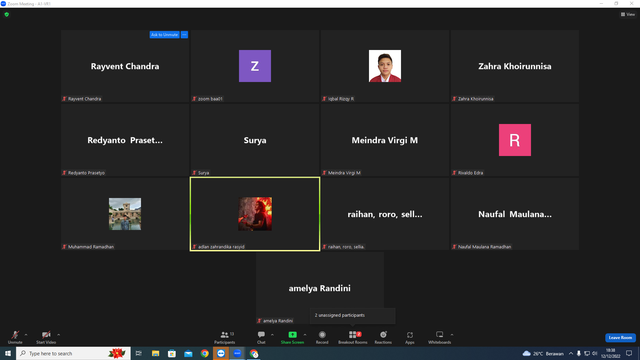Open the second Chrome icon on the taskbar
This screenshot has height=360, width=640.
[254, 353]
